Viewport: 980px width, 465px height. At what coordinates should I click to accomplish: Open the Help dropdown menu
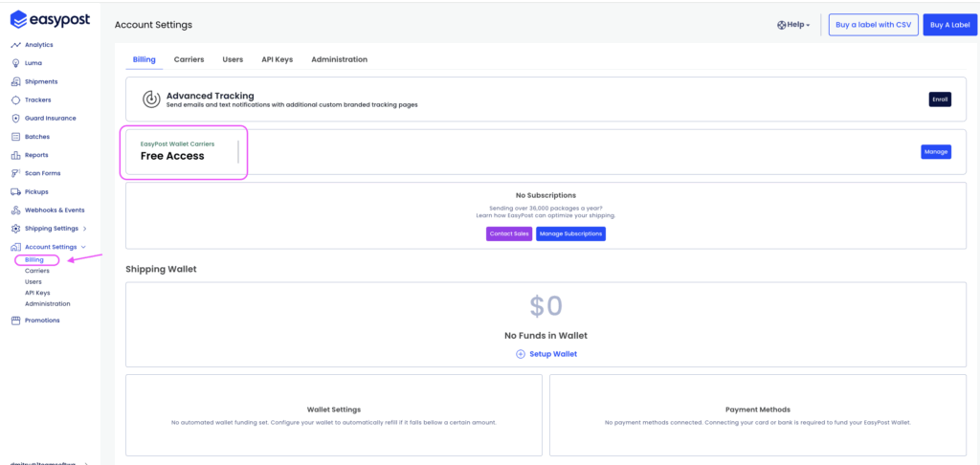click(793, 25)
